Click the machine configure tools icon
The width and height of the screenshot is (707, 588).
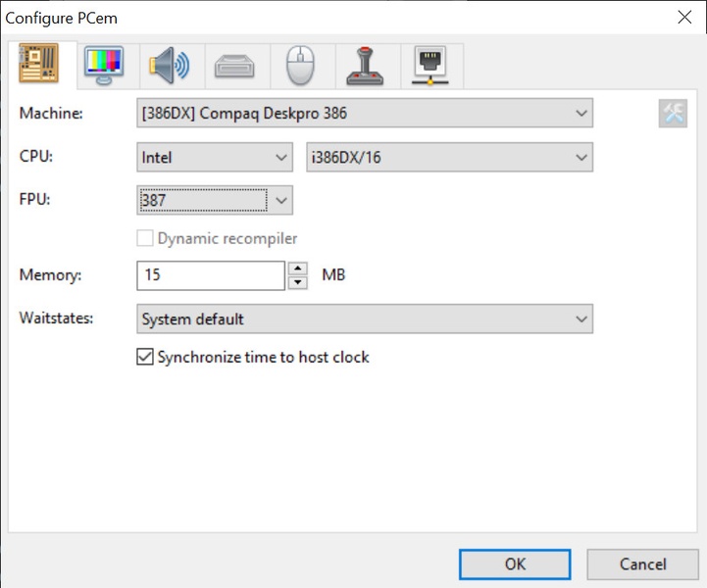(673, 114)
